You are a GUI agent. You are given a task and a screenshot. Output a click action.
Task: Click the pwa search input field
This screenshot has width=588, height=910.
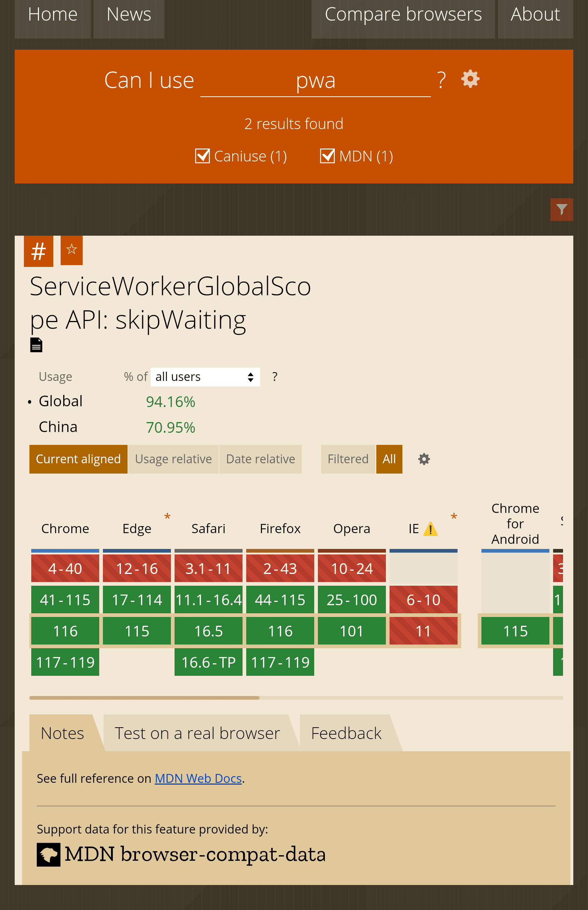[x=316, y=81]
